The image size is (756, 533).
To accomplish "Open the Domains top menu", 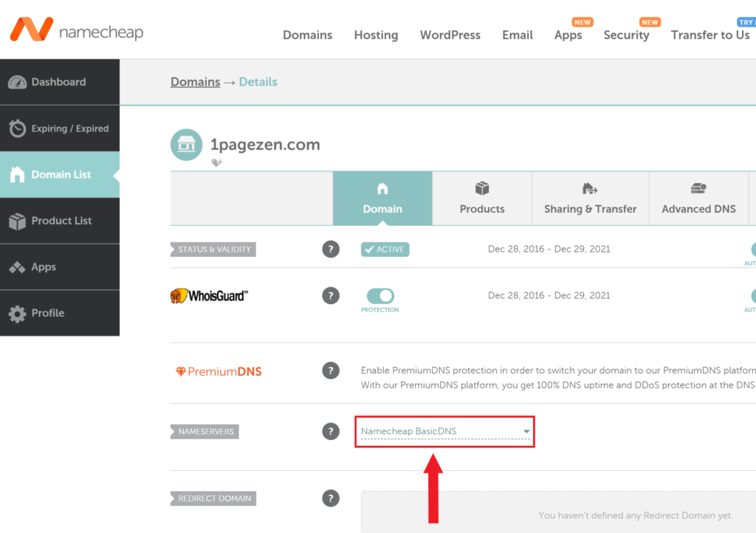I will (x=308, y=35).
